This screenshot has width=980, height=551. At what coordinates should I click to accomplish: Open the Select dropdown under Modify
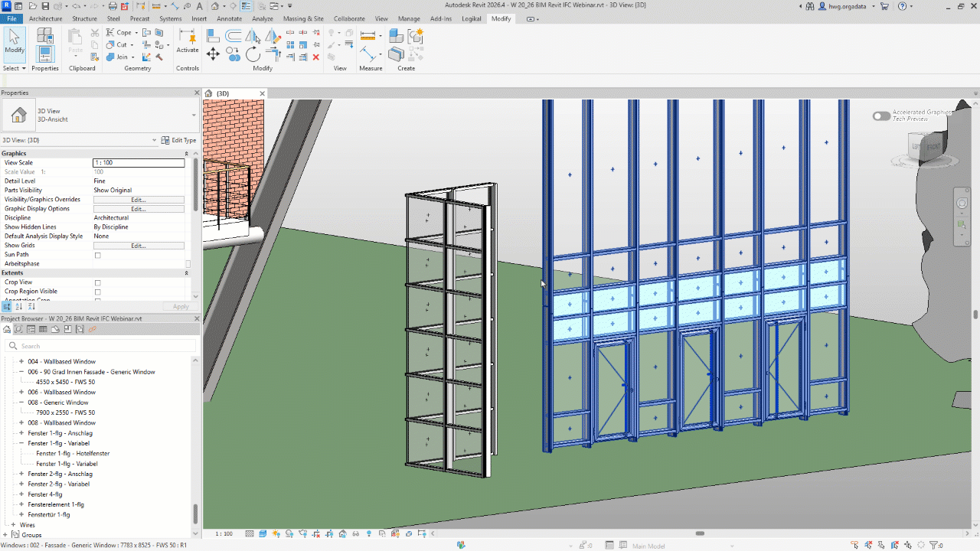point(15,68)
